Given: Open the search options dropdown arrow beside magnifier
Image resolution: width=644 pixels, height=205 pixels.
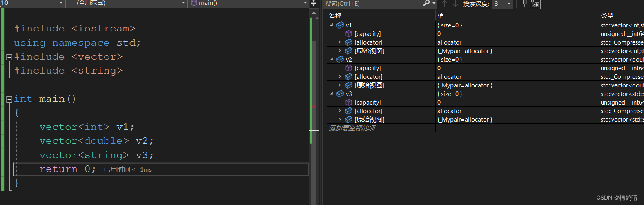Looking at the screenshot, I should [434, 4].
